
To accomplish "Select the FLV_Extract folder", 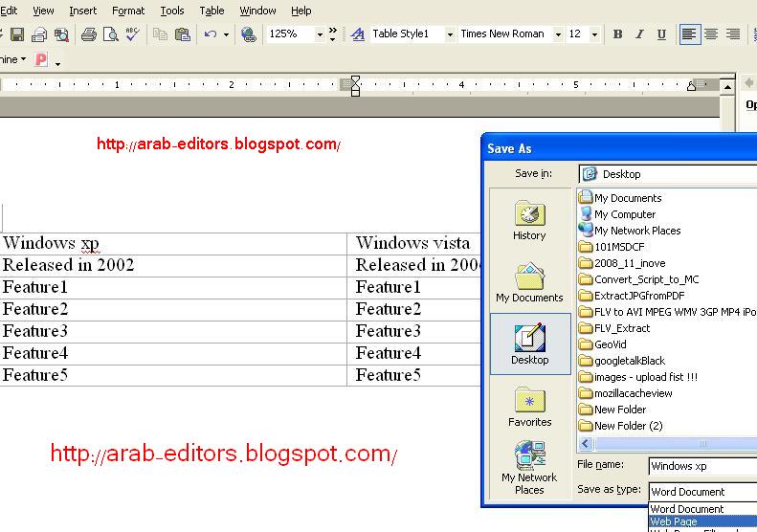I will 614,328.
